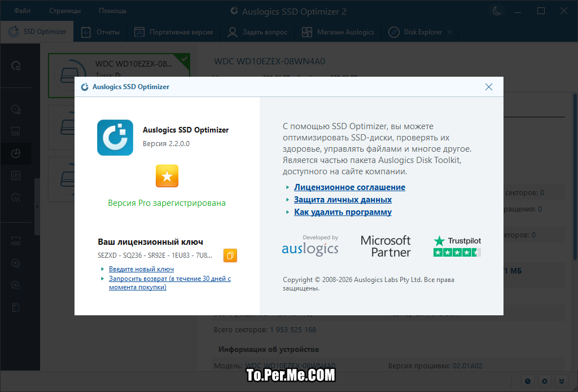This screenshot has height=392, width=578.
Task: Open the Защита личных данных link
Action: click(343, 200)
